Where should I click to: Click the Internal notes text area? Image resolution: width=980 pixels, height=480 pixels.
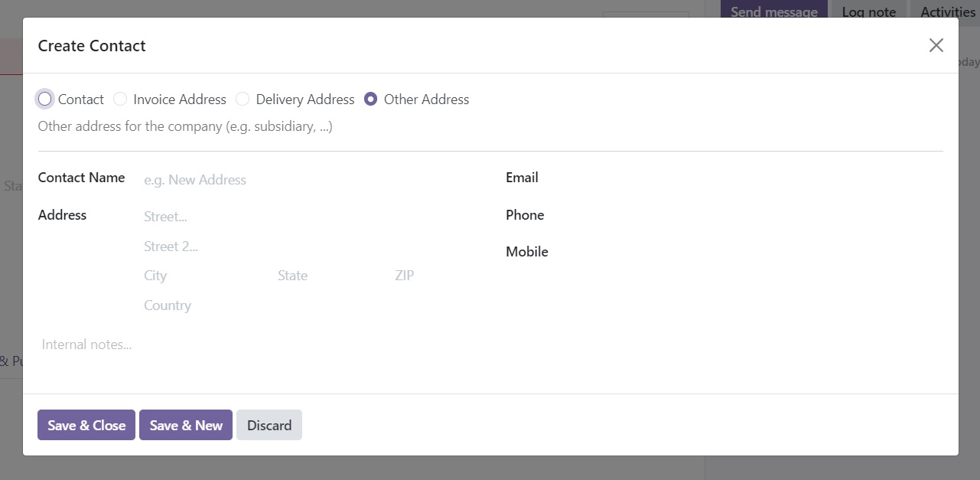[x=490, y=344]
